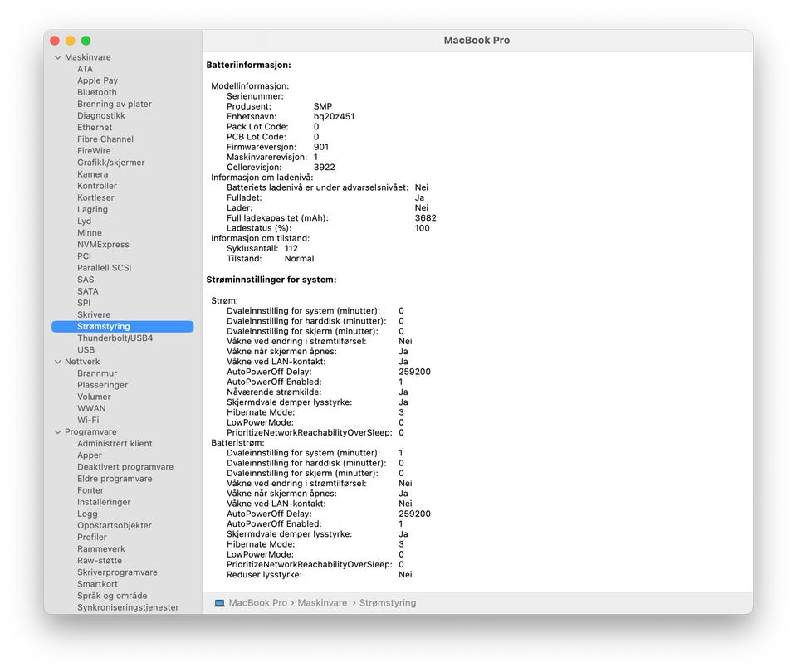The image size is (797, 672).
Task: Collapse the Maskinvare section
Action: (57, 57)
